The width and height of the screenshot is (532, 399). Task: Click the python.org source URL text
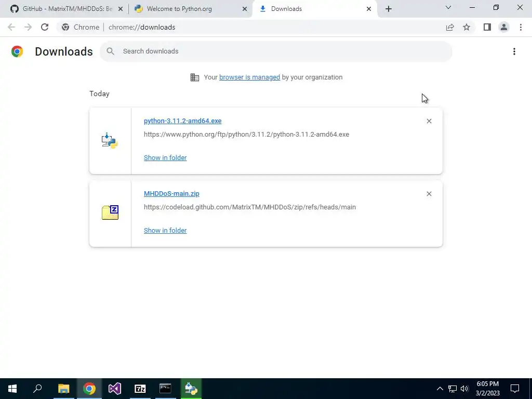click(x=246, y=135)
